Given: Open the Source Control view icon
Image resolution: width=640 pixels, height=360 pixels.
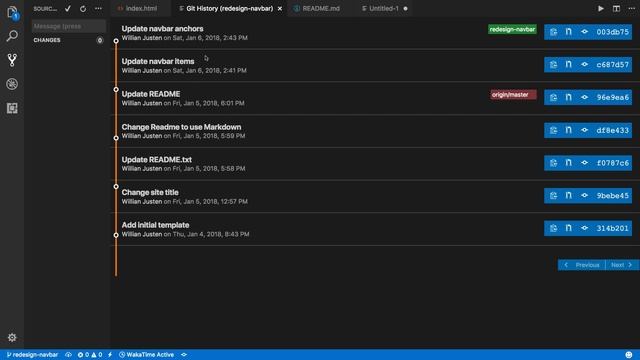Looking at the screenshot, I should click(12, 60).
